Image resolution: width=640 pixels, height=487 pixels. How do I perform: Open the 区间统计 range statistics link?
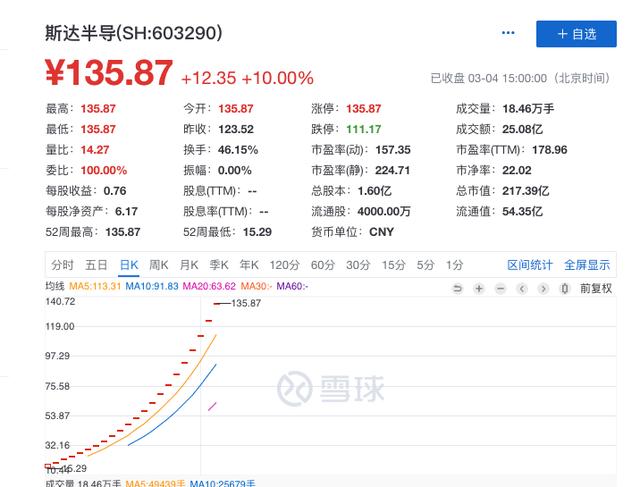click(x=530, y=265)
